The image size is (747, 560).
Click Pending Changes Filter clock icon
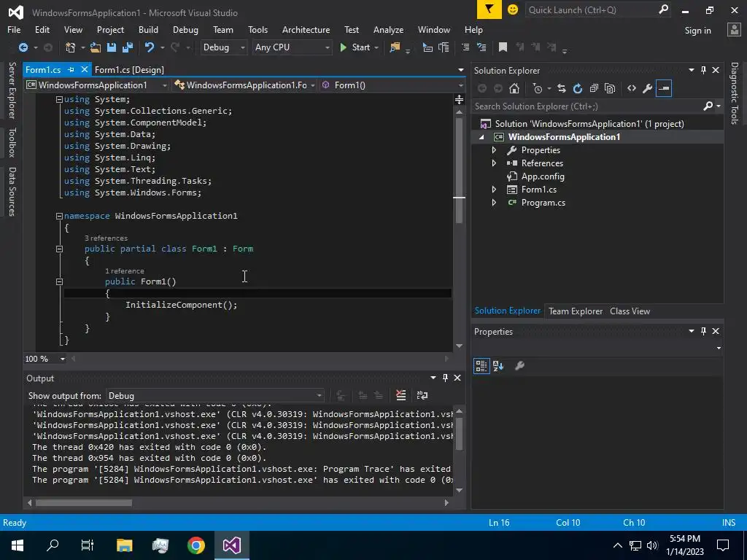coord(538,88)
